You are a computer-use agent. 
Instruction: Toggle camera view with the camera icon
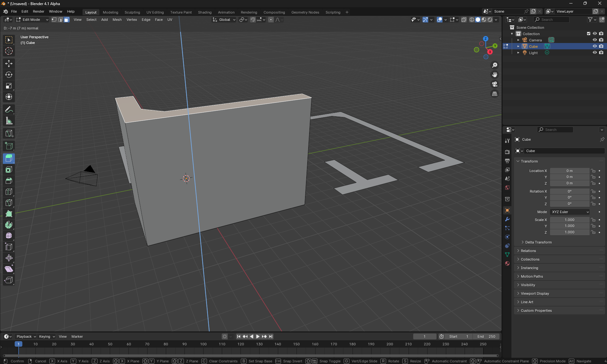[495, 84]
